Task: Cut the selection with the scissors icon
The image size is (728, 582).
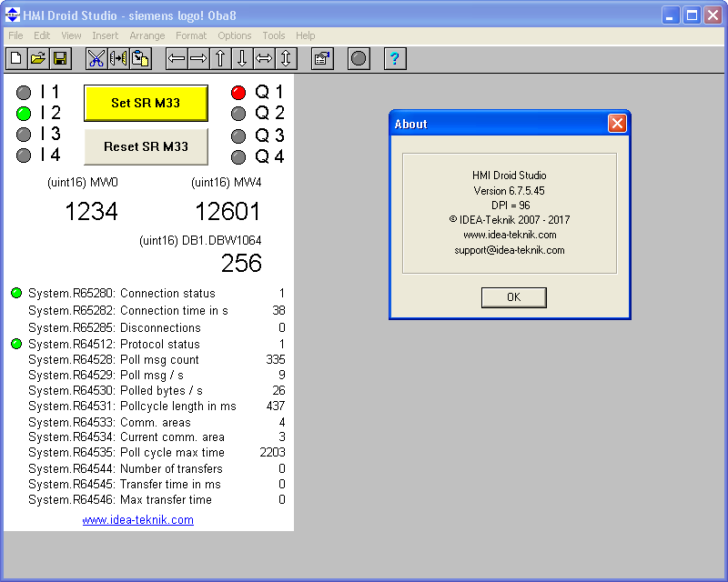Action: pos(96,58)
